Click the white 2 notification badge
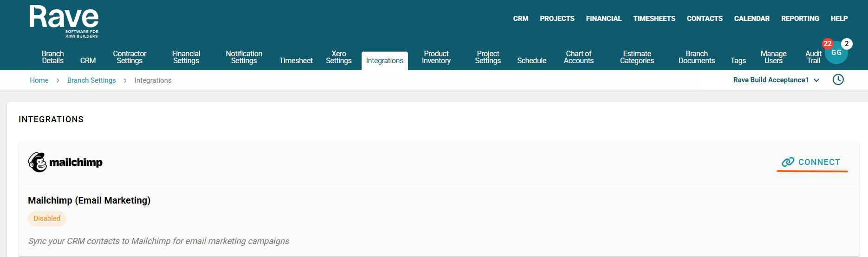This screenshot has height=257, width=868. (x=847, y=44)
